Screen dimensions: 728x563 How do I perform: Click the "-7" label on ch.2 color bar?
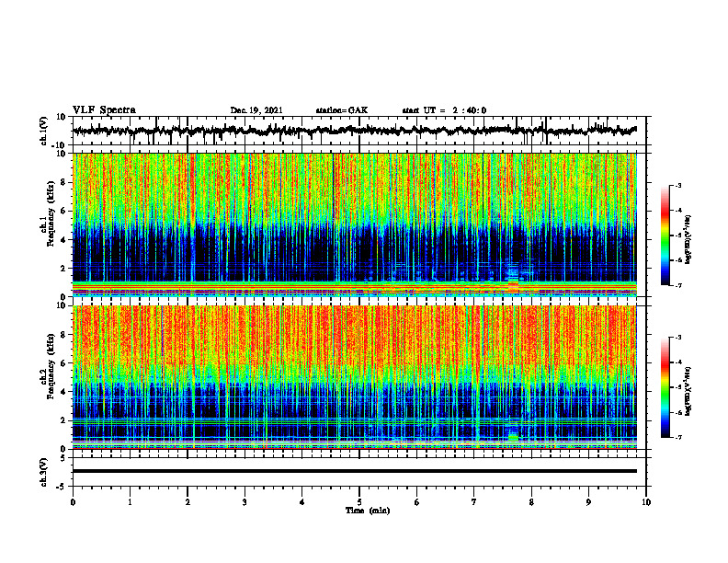(678, 438)
